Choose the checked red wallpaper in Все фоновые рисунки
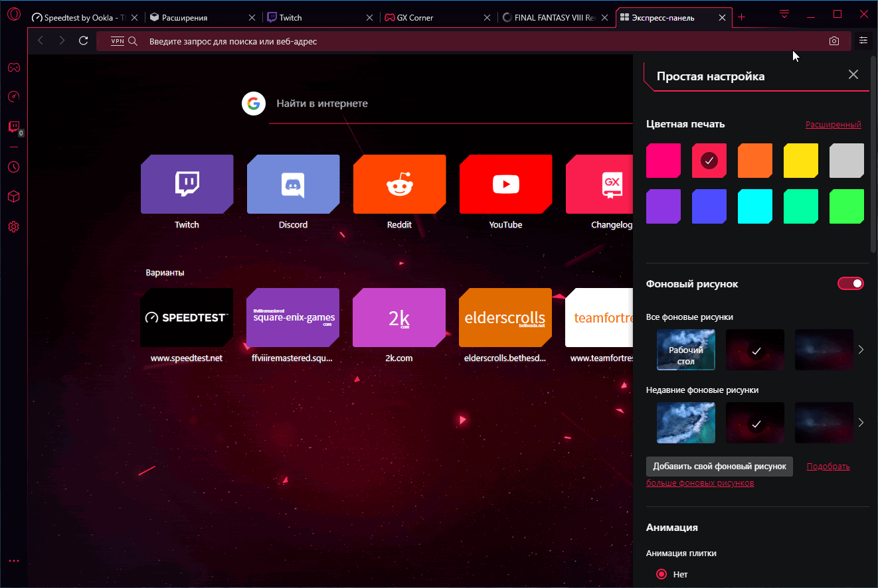 point(755,350)
